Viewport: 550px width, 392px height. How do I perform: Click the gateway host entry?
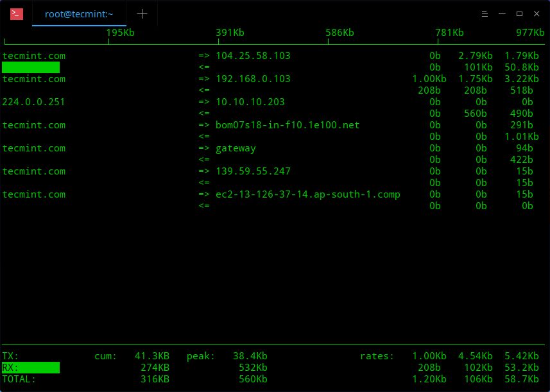click(236, 149)
